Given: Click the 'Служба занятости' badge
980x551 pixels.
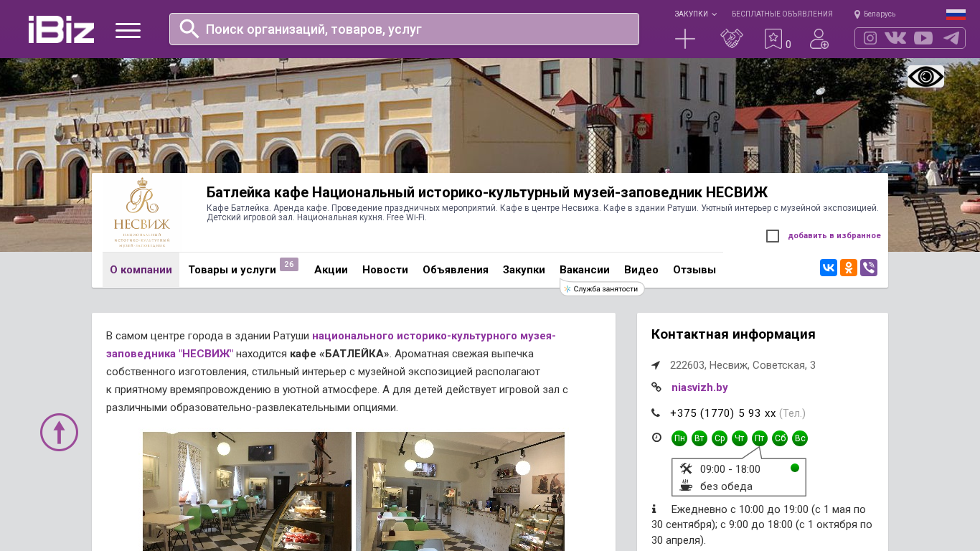Looking at the screenshot, I should [603, 288].
